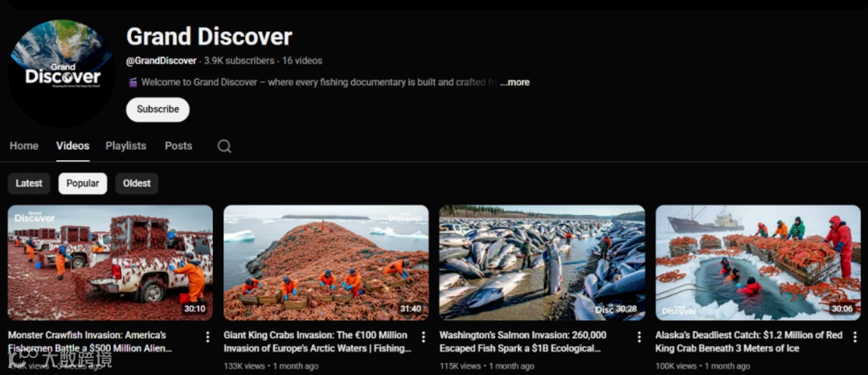Open options menu for Giant King Crabs video

point(424,337)
